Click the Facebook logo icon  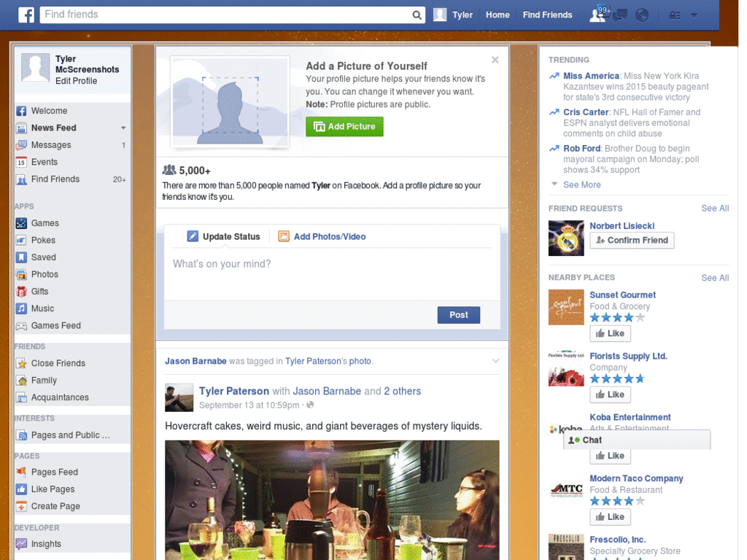26,15
